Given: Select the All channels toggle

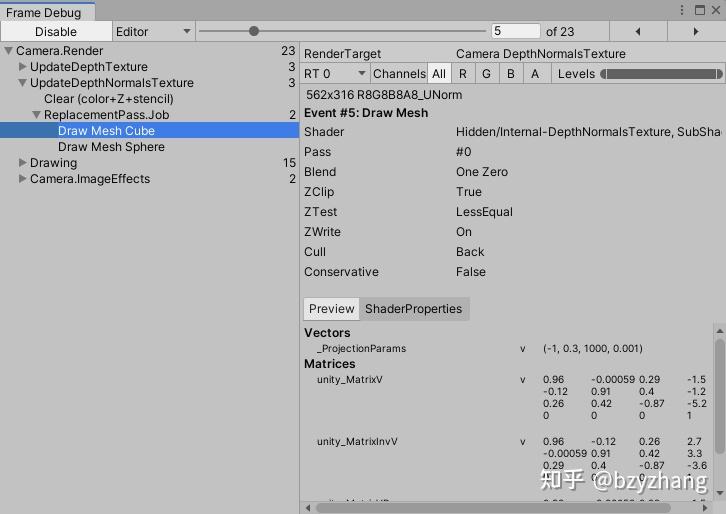Looking at the screenshot, I should pos(439,74).
